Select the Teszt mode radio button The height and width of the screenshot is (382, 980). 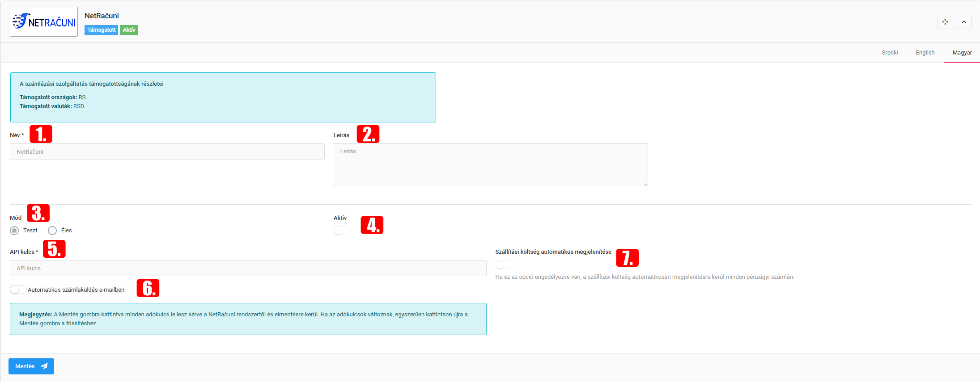15,231
